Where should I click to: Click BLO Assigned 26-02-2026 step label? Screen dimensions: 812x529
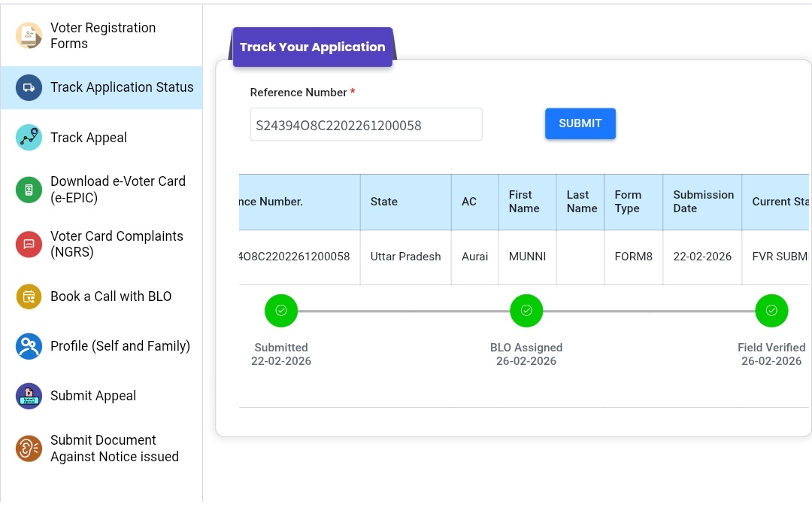(x=526, y=354)
